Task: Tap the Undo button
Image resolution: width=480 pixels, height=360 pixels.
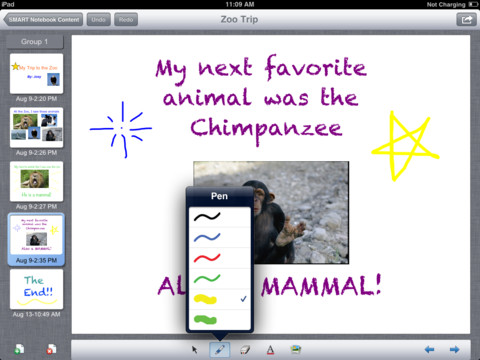Action: click(98, 20)
